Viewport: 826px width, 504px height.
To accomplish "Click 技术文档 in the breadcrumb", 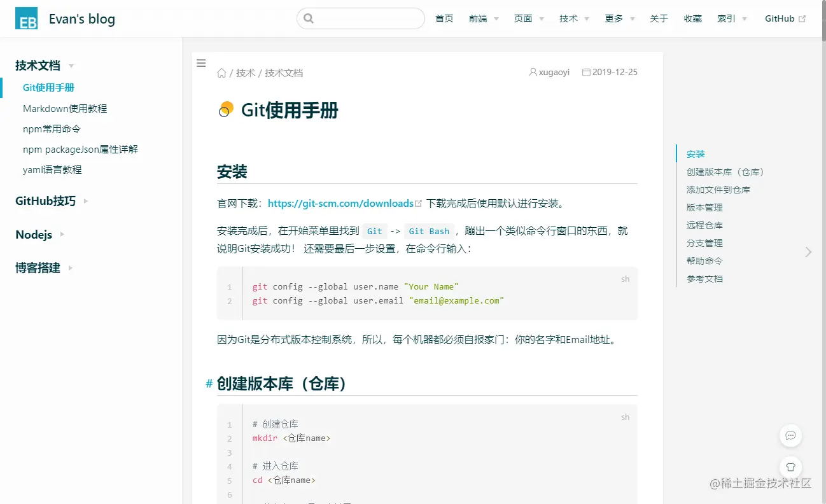I will tap(284, 73).
